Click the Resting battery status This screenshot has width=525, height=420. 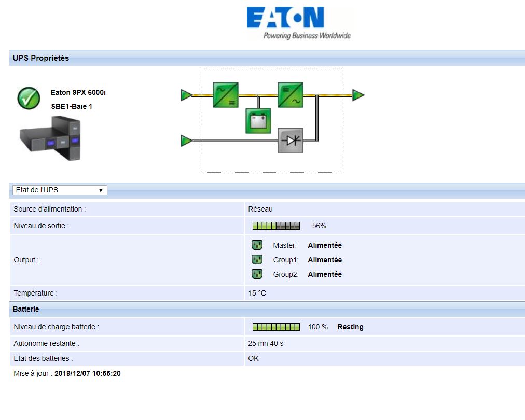click(350, 327)
